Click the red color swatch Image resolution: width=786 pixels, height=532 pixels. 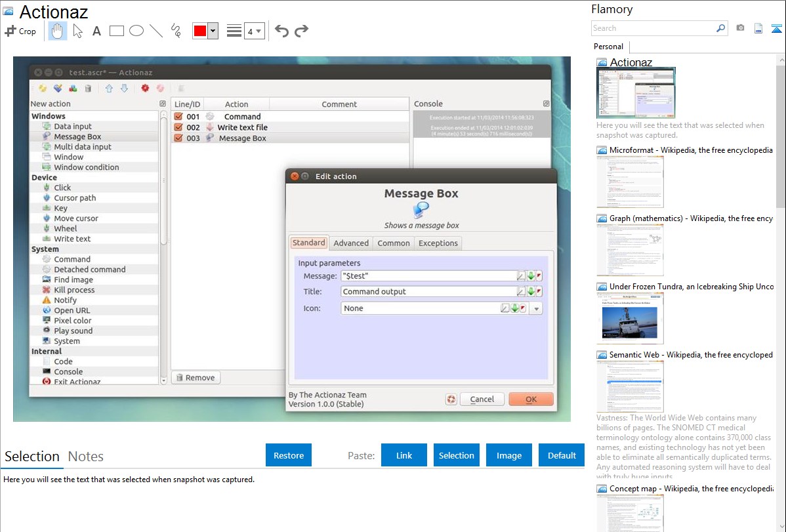point(200,31)
